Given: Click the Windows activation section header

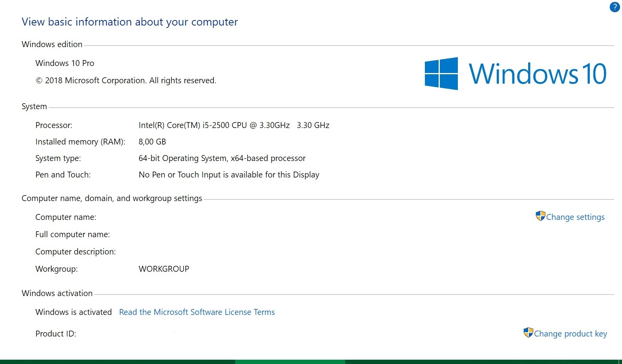Looking at the screenshot, I should (x=57, y=293).
